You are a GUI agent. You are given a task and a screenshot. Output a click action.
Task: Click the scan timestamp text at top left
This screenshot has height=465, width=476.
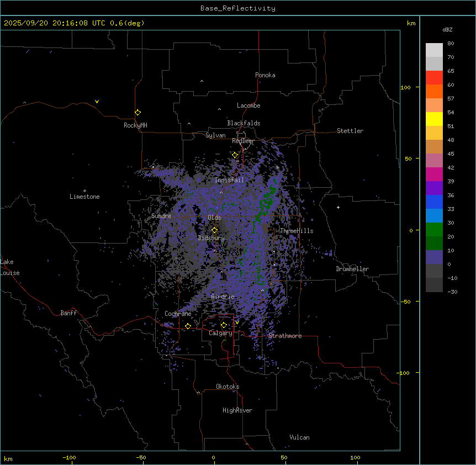pos(74,23)
